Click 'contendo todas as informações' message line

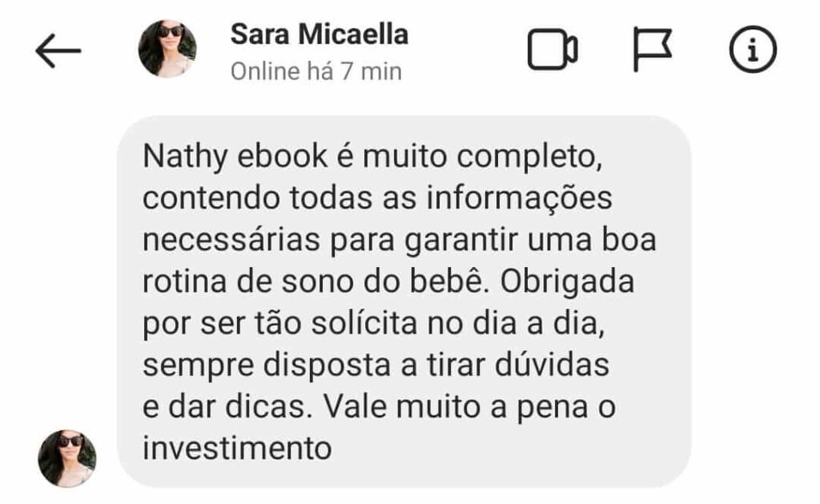377,198
